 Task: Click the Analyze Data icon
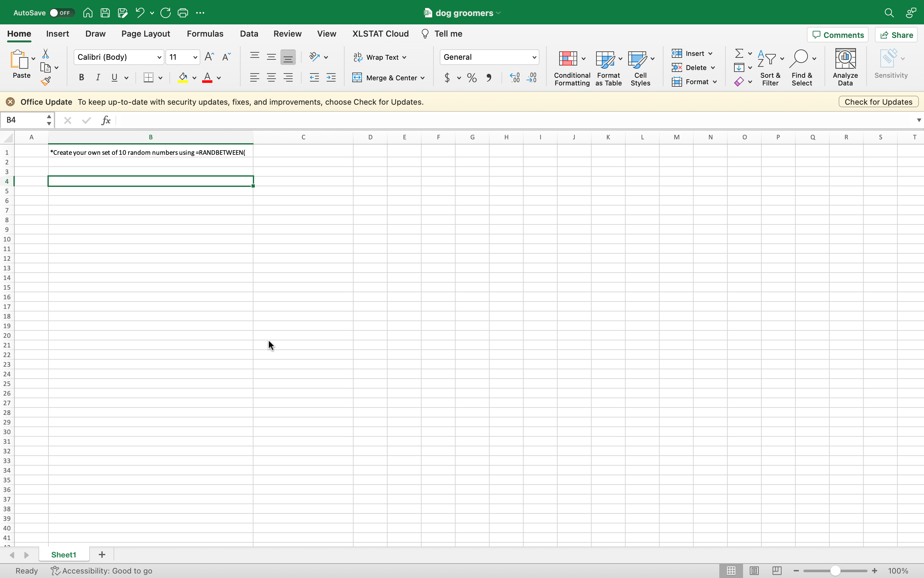845,58
